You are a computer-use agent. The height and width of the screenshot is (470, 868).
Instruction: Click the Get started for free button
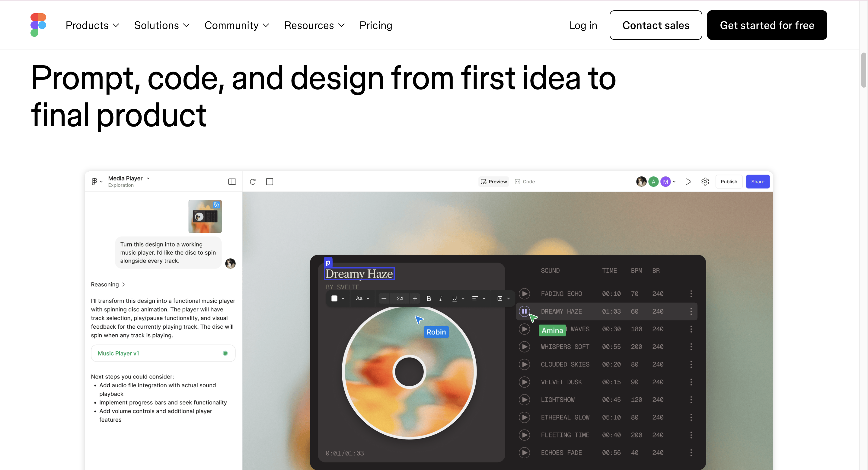[767, 25]
